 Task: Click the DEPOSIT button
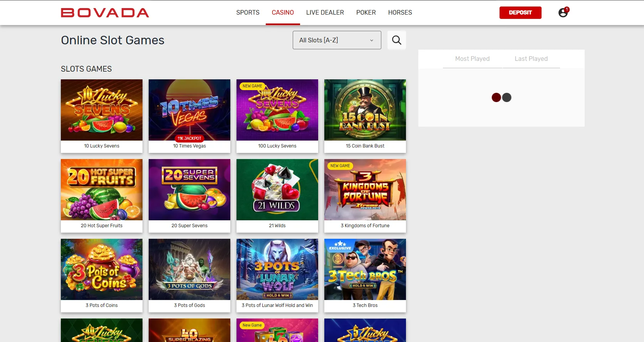coord(520,13)
